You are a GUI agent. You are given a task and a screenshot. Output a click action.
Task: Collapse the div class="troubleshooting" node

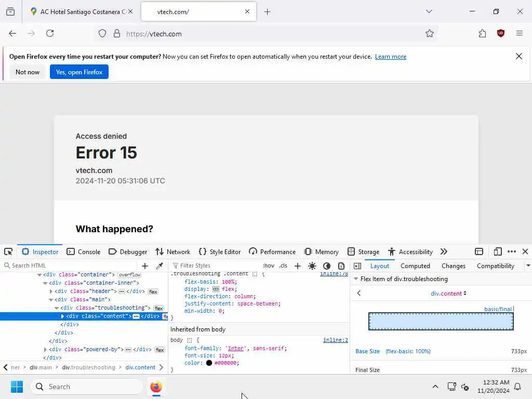57,308
